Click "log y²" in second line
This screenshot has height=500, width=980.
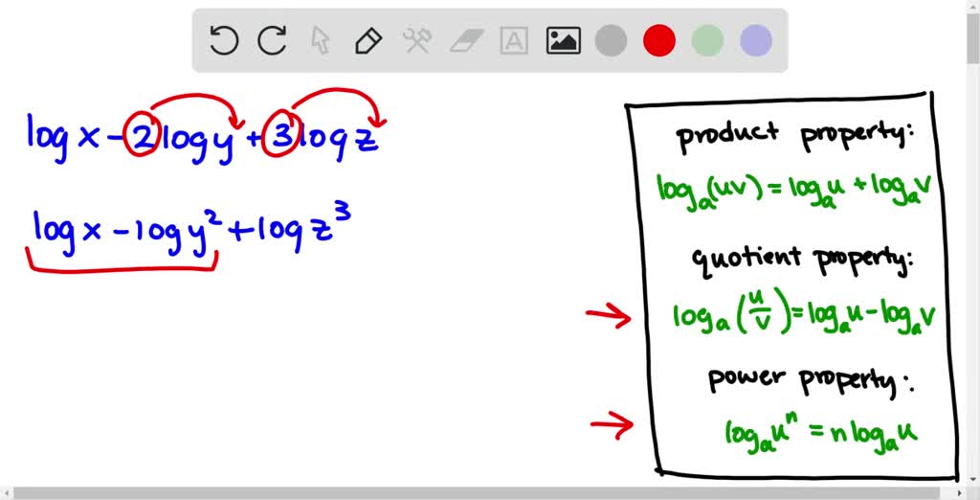pos(177,234)
